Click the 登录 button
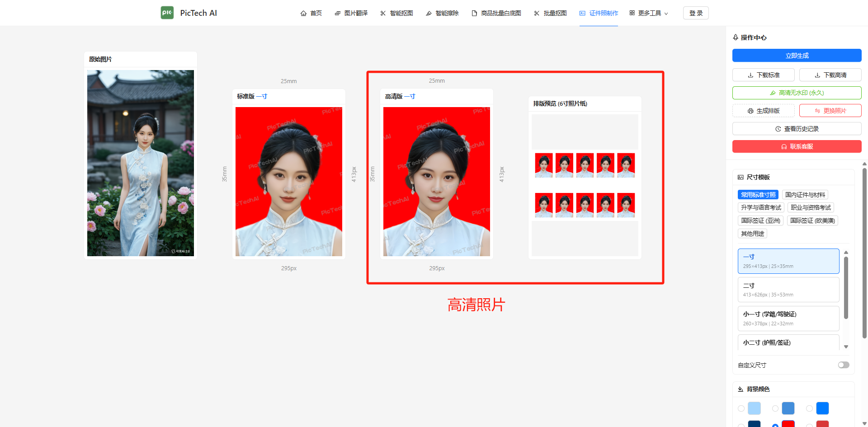The width and height of the screenshot is (868, 427). click(x=696, y=13)
